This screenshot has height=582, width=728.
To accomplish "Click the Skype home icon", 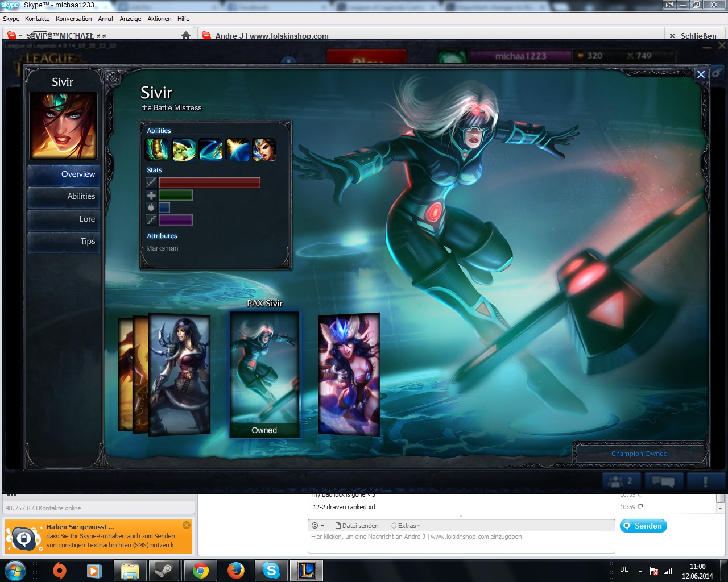I will (x=185, y=35).
